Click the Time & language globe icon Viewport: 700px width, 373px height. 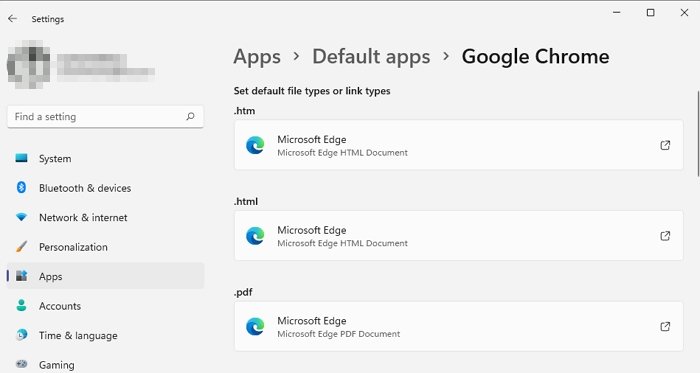point(21,335)
